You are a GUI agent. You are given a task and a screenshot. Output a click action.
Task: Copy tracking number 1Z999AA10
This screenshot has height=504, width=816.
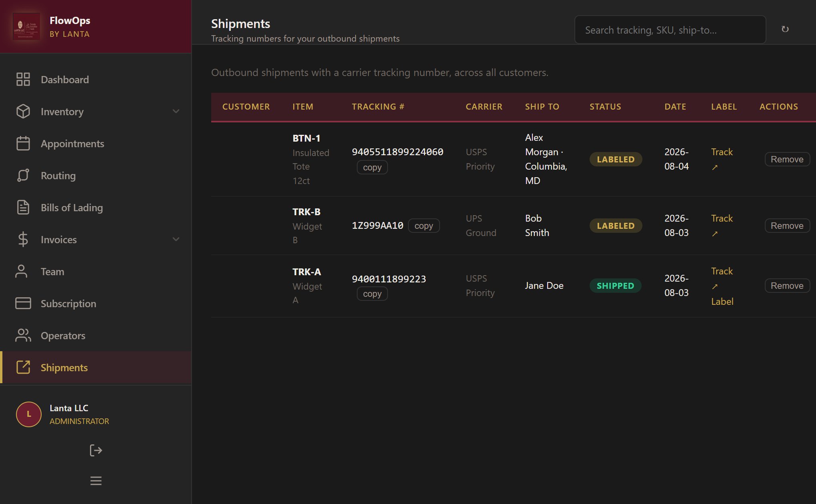424,226
